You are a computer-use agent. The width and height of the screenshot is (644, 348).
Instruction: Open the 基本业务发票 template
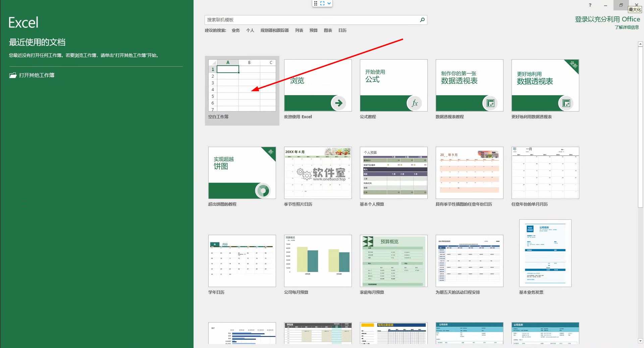545,257
